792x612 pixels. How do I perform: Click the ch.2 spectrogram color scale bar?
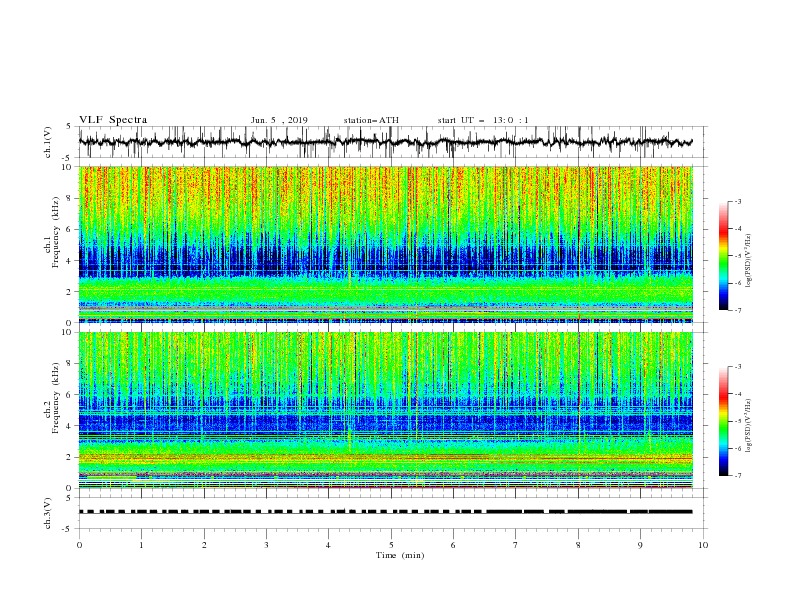click(723, 421)
